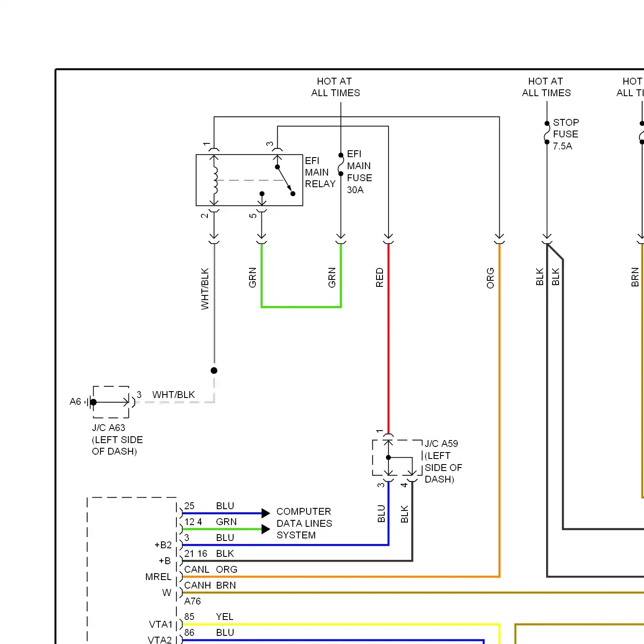This screenshot has width=644, height=644.
Task: Click the vertical RED wire label
Action: pyautogui.click(x=380, y=277)
